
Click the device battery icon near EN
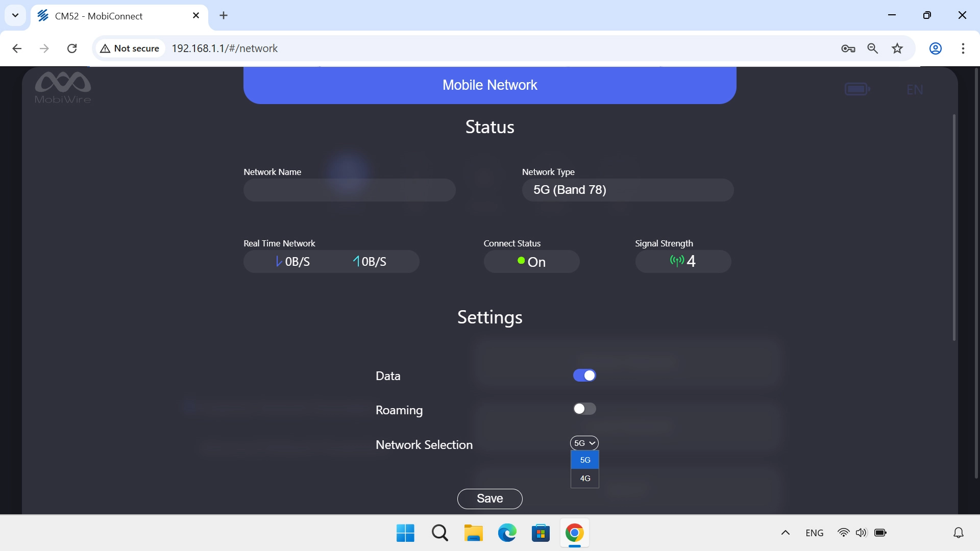click(x=857, y=88)
